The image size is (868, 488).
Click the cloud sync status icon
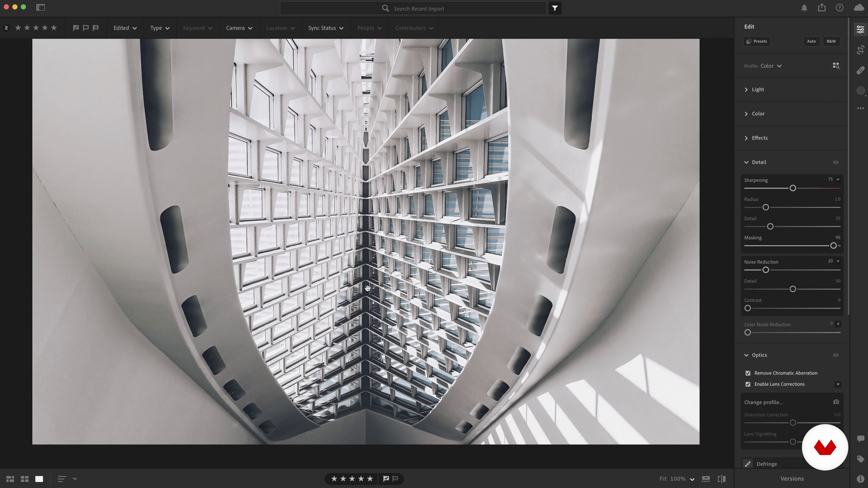pyautogui.click(x=859, y=8)
